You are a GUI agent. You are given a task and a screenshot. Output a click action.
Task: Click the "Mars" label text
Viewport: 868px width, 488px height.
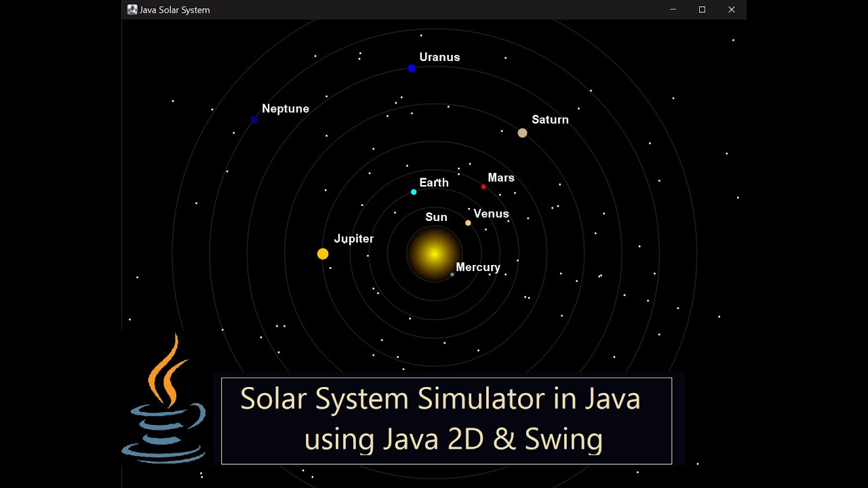point(501,178)
